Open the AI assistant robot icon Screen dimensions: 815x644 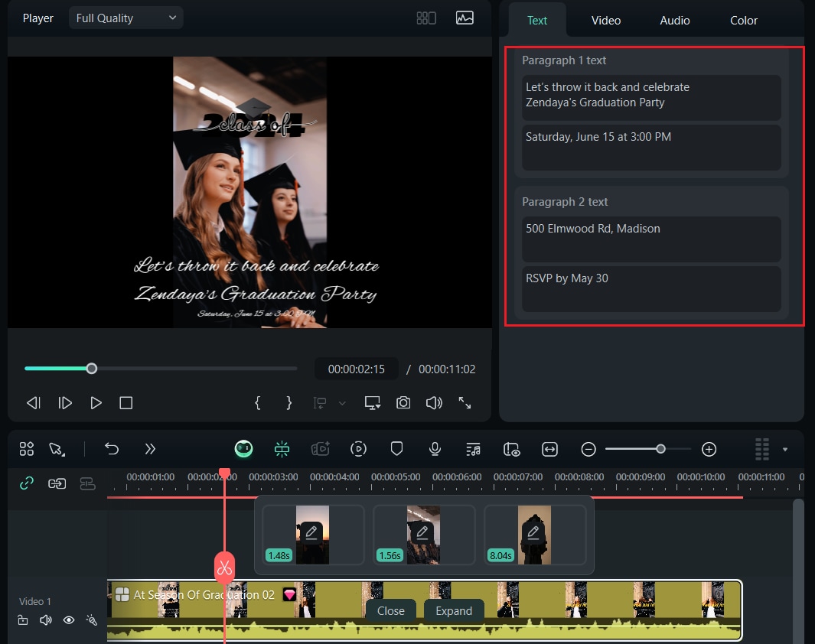[244, 449]
